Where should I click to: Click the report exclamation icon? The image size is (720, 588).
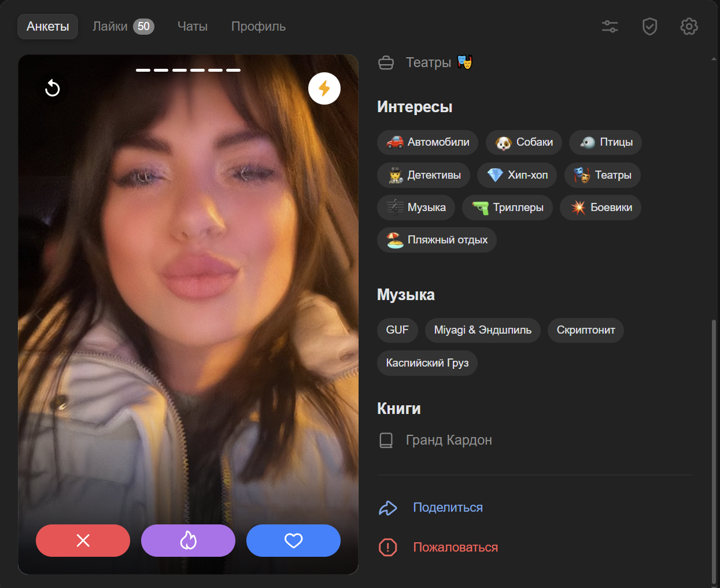point(388,548)
